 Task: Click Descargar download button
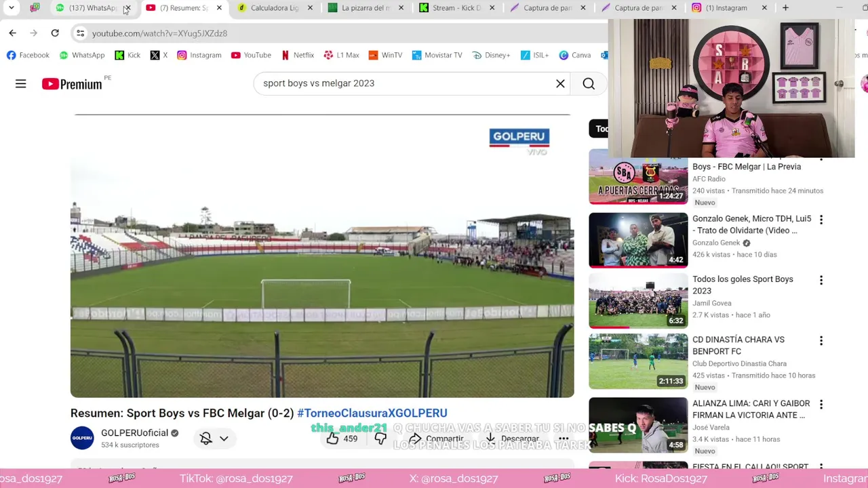[512, 439]
